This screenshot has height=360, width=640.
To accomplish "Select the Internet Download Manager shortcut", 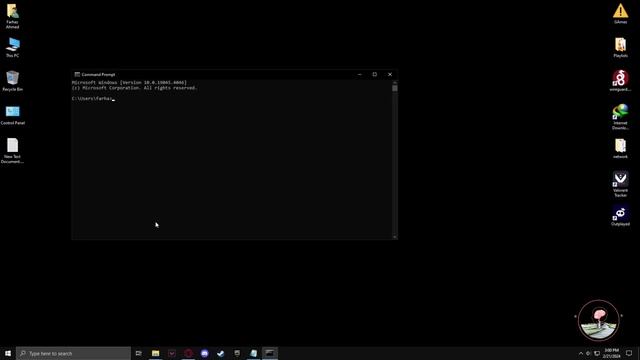I will tap(620, 117).
